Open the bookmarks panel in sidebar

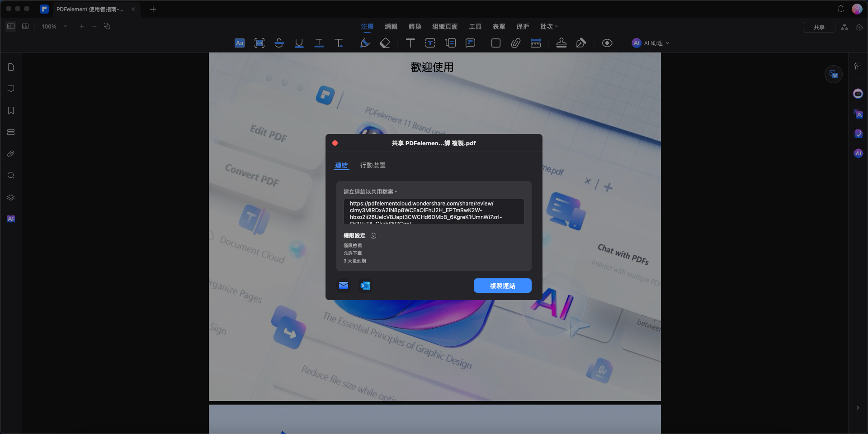(11, 111)
